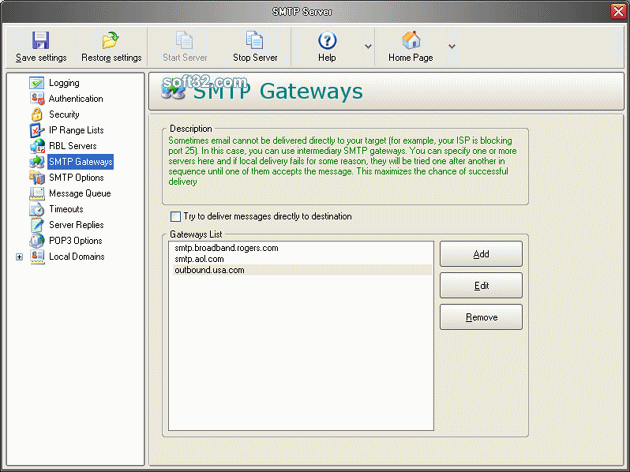Click the Local Domains icon
Screen dimensions: 630x472
[37, 257]
